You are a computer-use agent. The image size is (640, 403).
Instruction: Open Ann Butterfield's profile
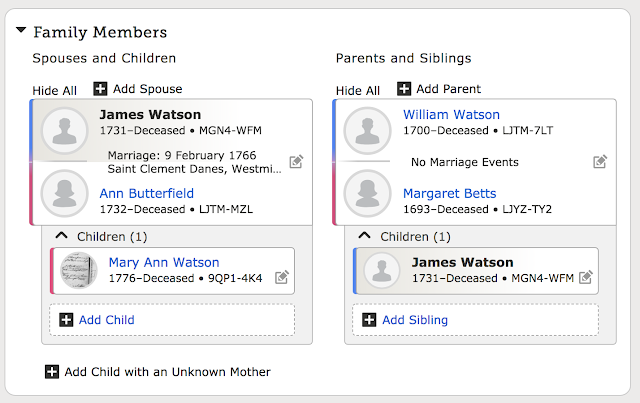[147, 193]
